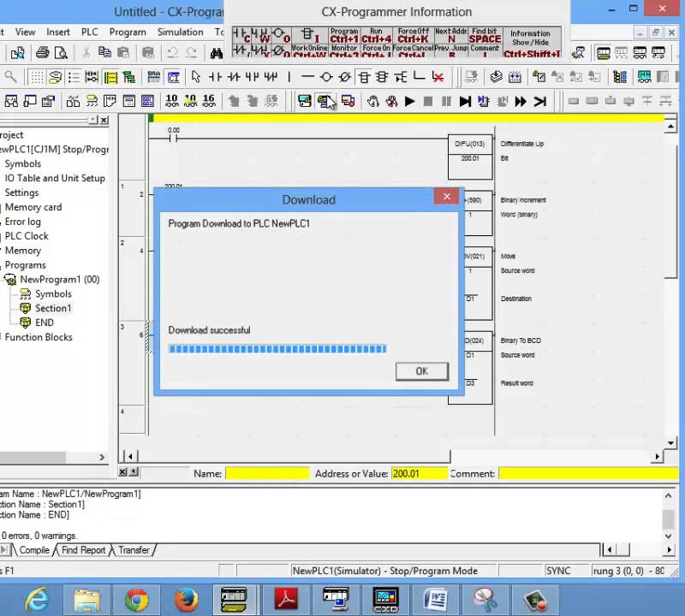Toggle the grid display icon
This screenshot has width=685, height=616.
tap(37, 77)
